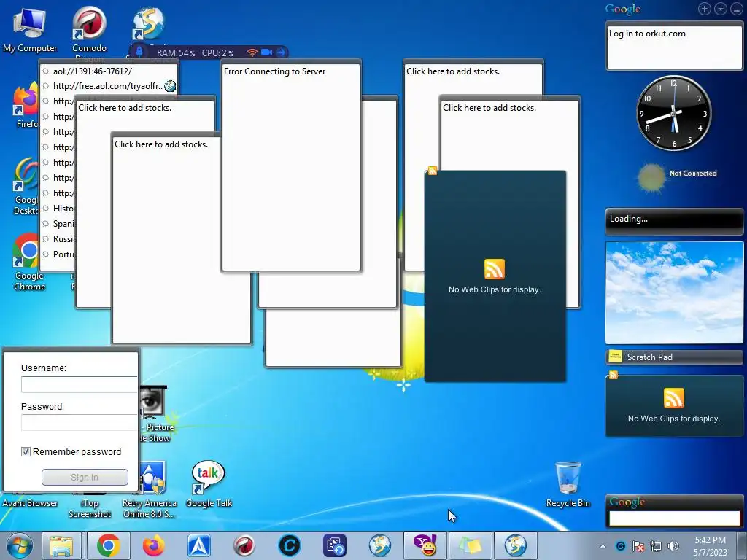Open the aol://1391:46-37612/ list entry

coord(93,71)
